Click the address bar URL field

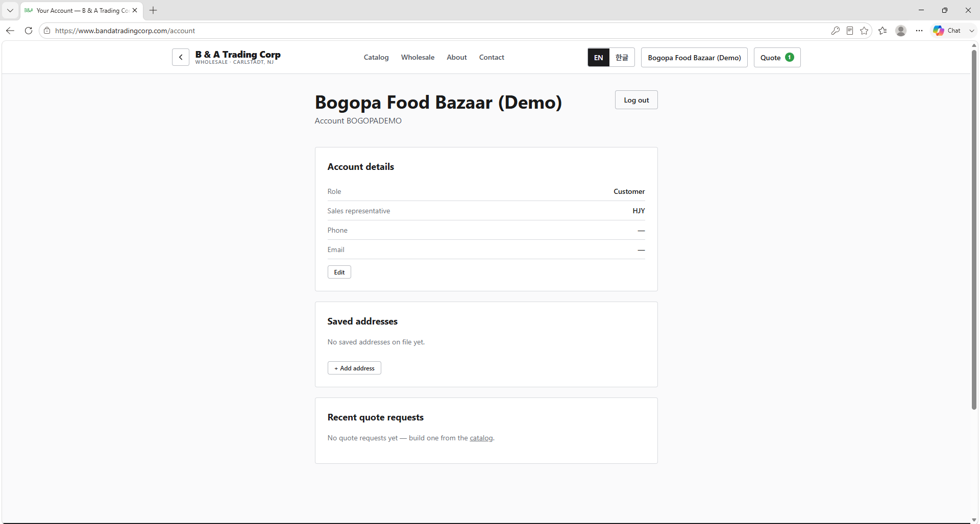(439, 31)
